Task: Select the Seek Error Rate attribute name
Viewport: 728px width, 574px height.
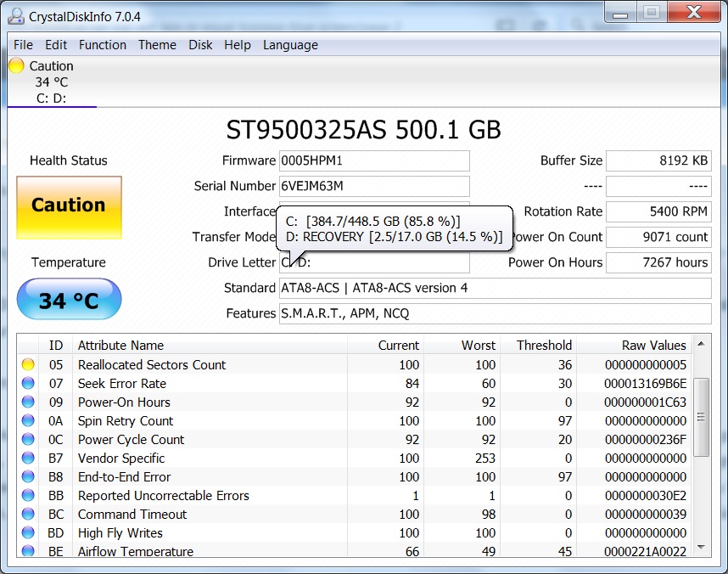Action: point(122,384)
